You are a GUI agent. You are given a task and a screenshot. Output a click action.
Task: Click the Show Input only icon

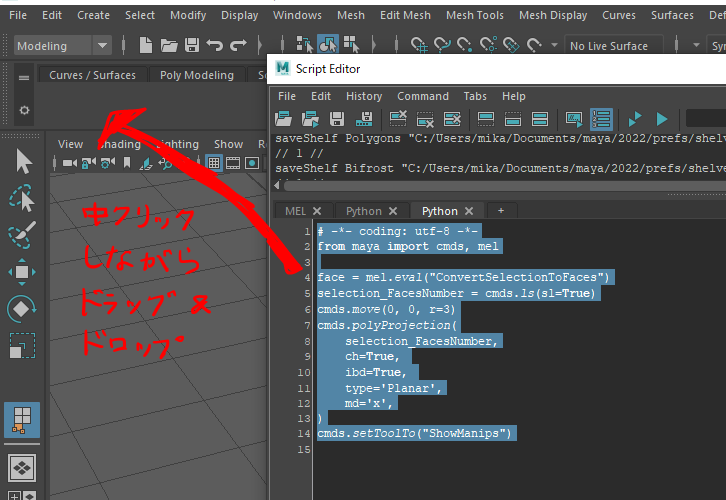(513, 119)
